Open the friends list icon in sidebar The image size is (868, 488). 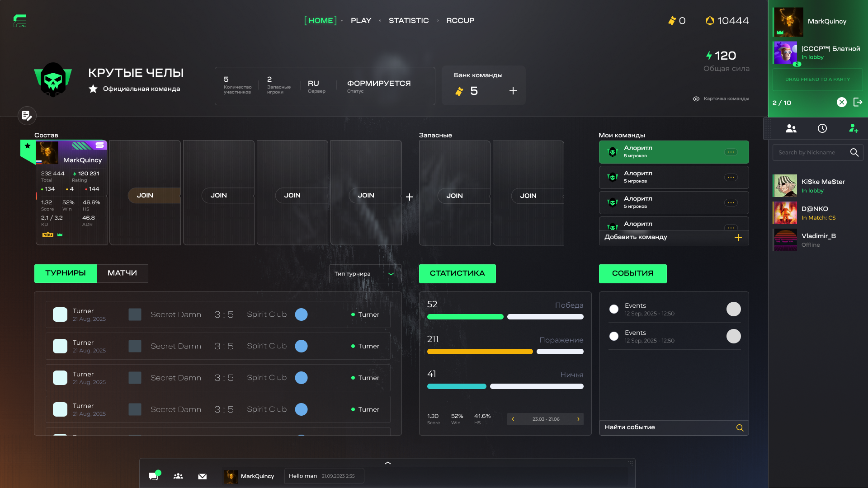click(791, 129)
